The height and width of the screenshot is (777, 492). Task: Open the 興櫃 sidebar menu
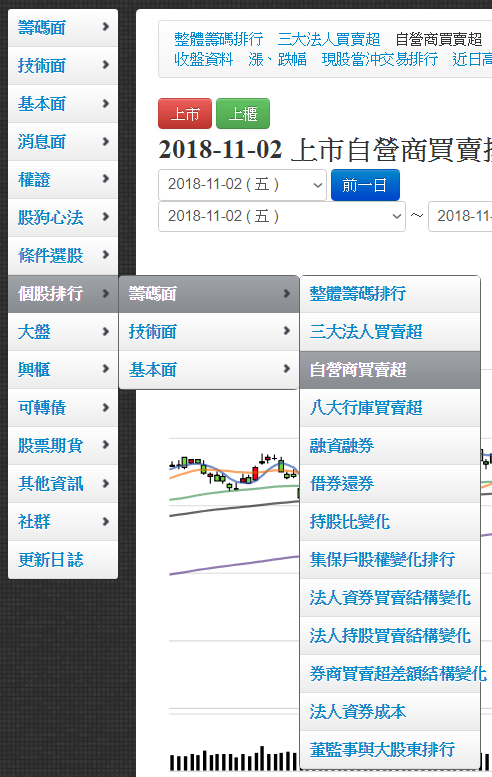point(63,370)
